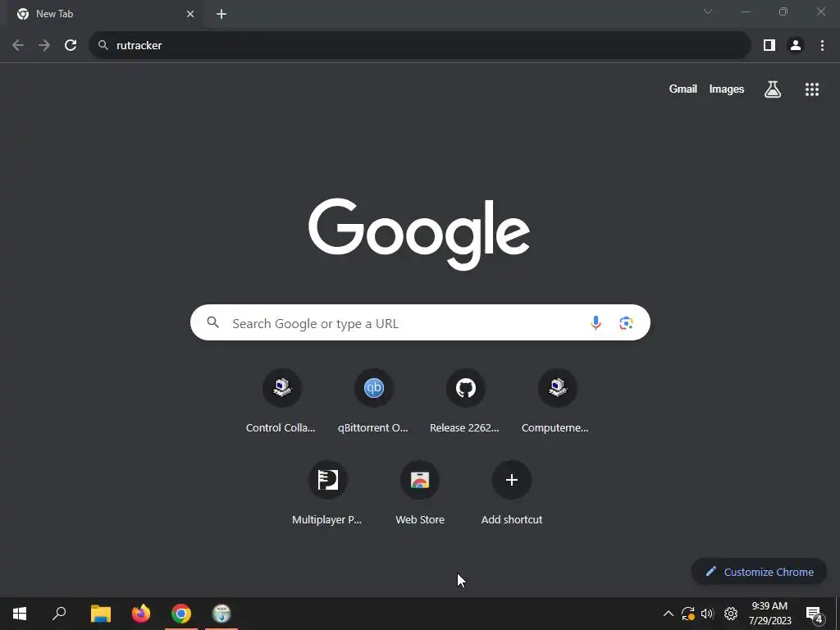Click the Google logo

coord(419,234)
